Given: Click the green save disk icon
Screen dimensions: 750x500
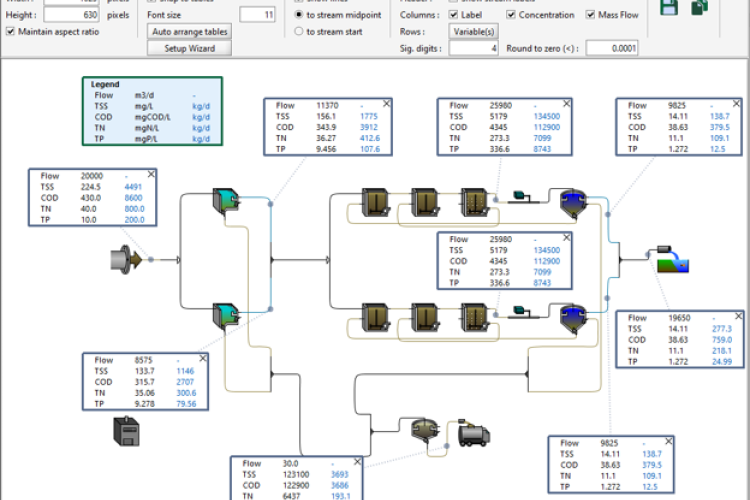Looking at the screenshot, I should point(669,7).
